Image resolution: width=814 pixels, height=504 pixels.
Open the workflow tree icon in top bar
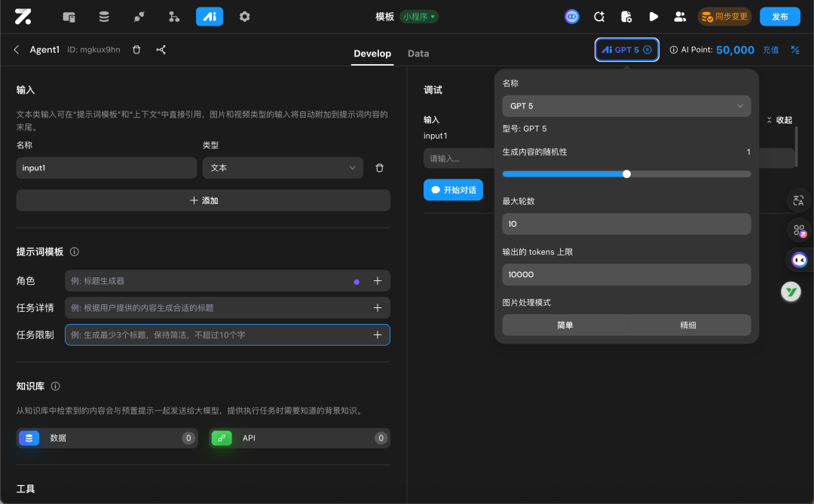coord(174,17)
